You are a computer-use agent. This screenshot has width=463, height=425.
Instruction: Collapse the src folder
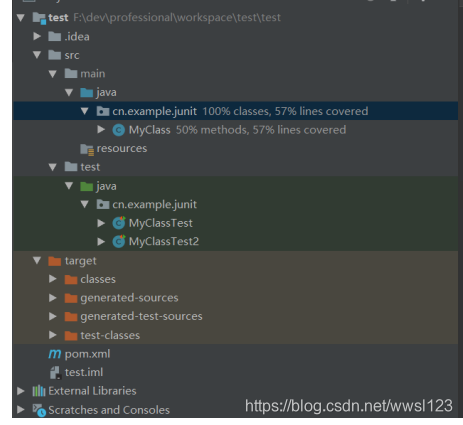pyautogui.click(x=37, y=55)
